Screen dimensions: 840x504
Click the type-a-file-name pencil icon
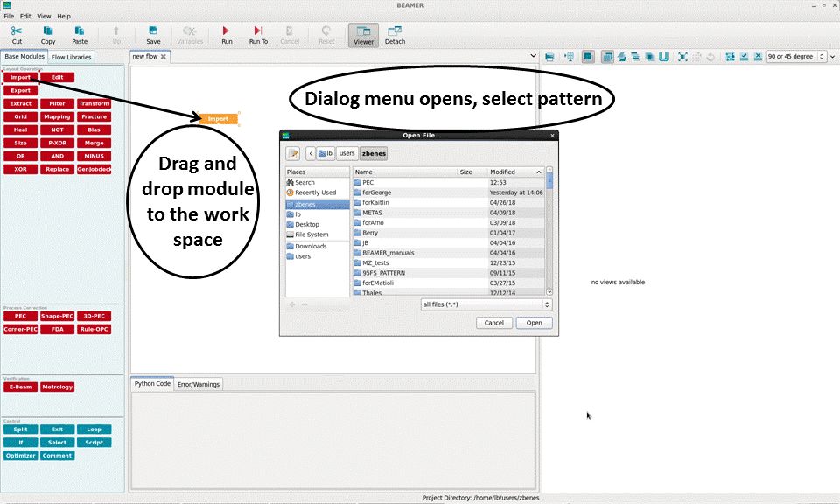coord(293,153)
